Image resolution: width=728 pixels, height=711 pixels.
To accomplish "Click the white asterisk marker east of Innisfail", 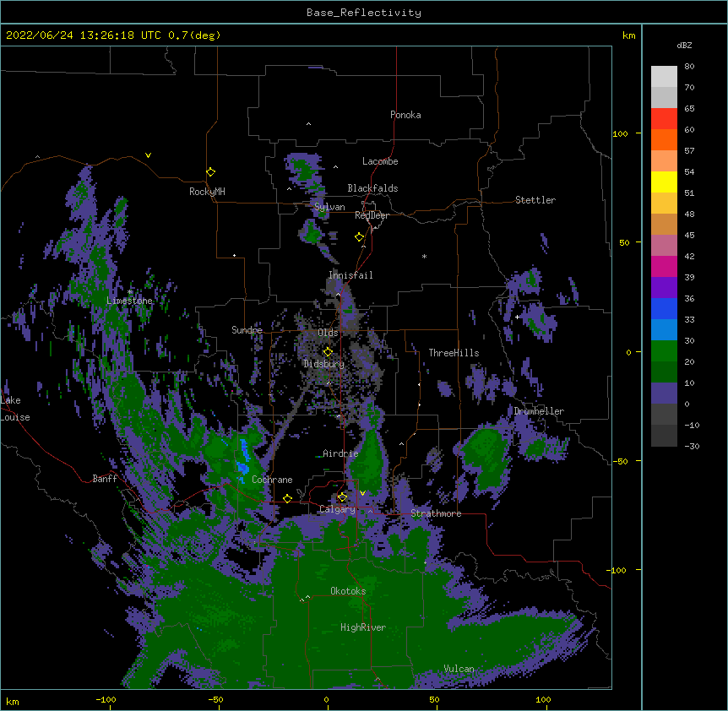I will [424, 256].
